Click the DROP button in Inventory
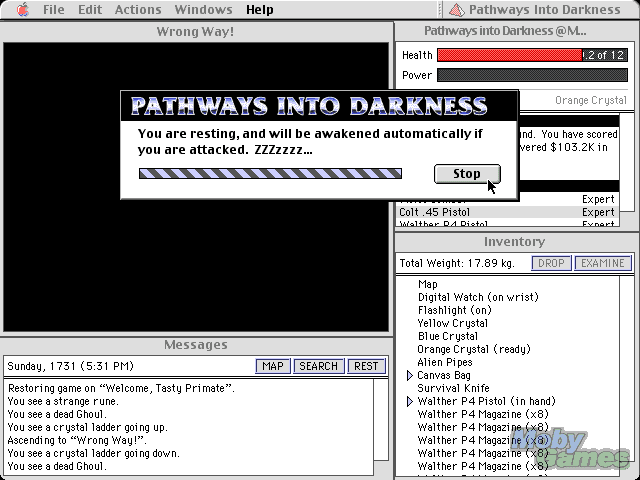 551,263
